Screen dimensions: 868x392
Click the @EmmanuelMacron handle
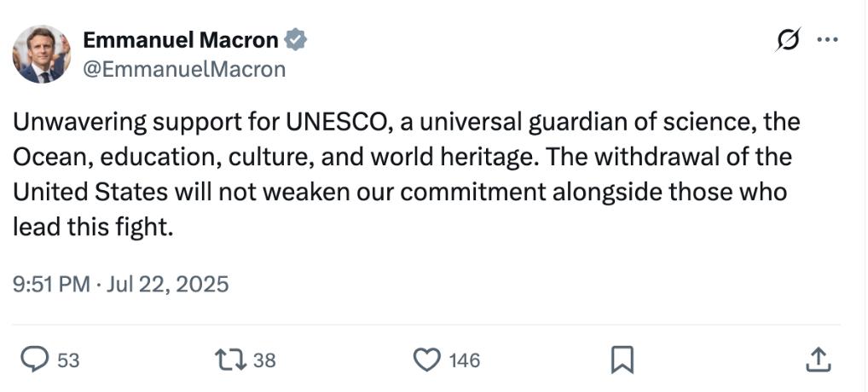pyautogui.click(x=183, y=69)
